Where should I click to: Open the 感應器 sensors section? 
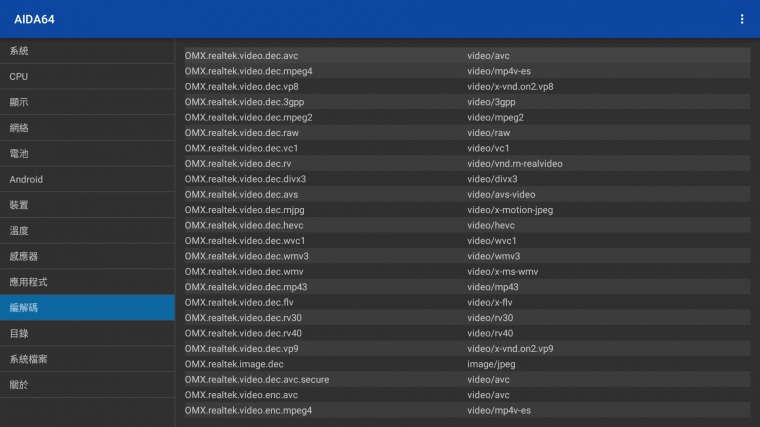pyautogui.click(x=87, y=256)
